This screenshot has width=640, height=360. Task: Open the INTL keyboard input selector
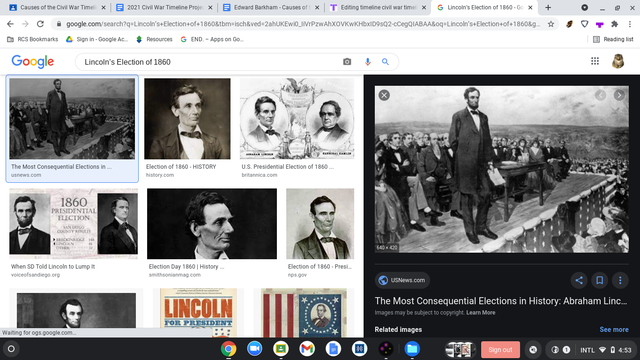587,350
